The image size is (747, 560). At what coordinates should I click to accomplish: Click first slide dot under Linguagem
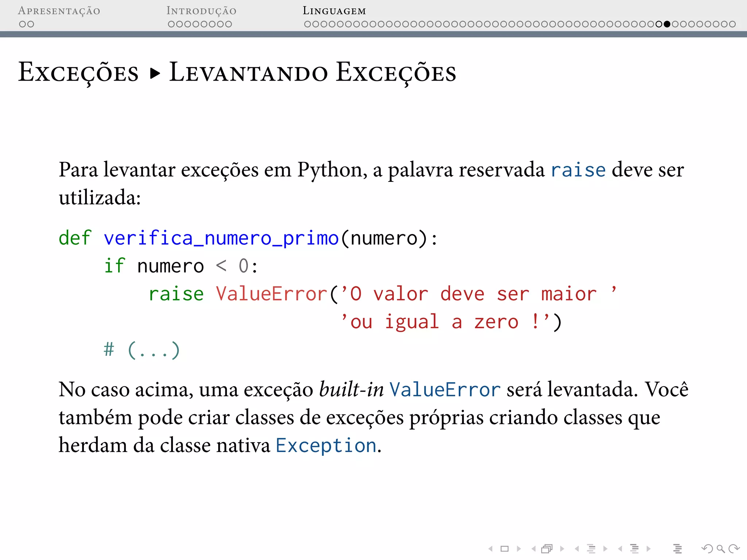(308, 24)
